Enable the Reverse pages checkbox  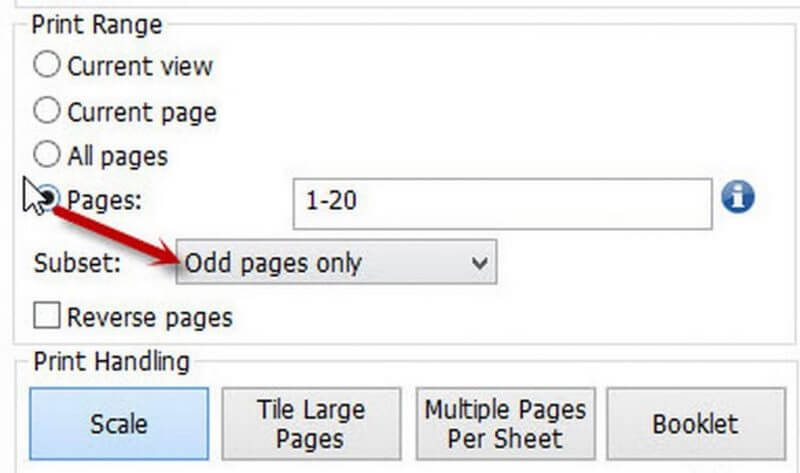[47, 317]
